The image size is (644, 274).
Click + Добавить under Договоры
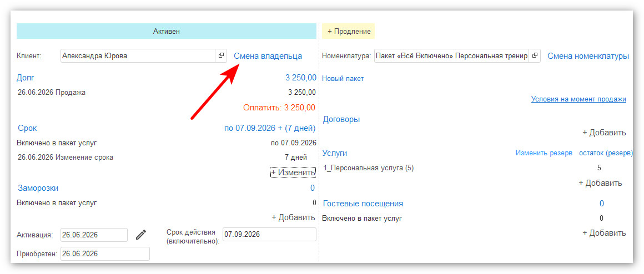pos(604,133)
